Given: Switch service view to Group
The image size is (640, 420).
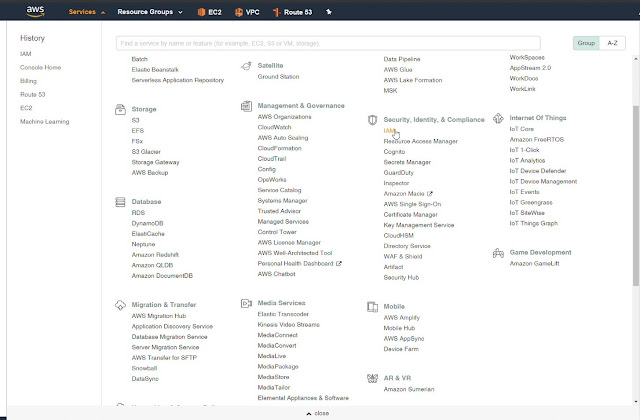Looking at the screenshot, I should [x=586, y=43].
